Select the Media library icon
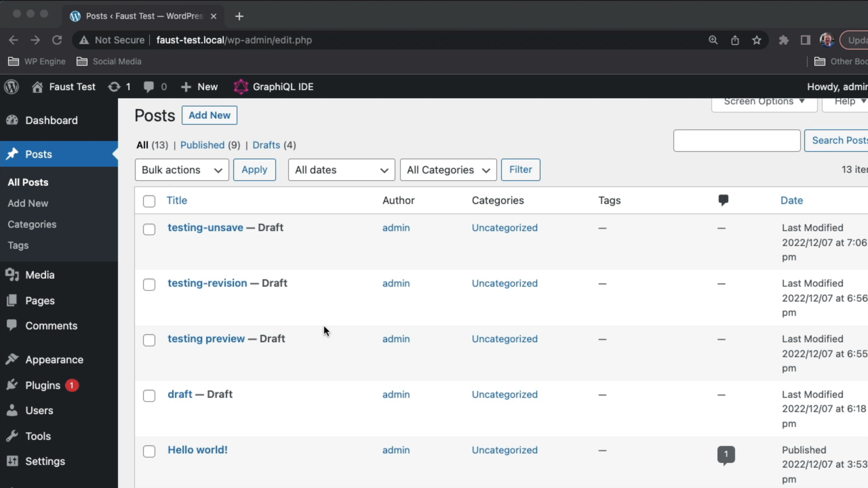The image size is (868, 488). (x=12, y=275)
